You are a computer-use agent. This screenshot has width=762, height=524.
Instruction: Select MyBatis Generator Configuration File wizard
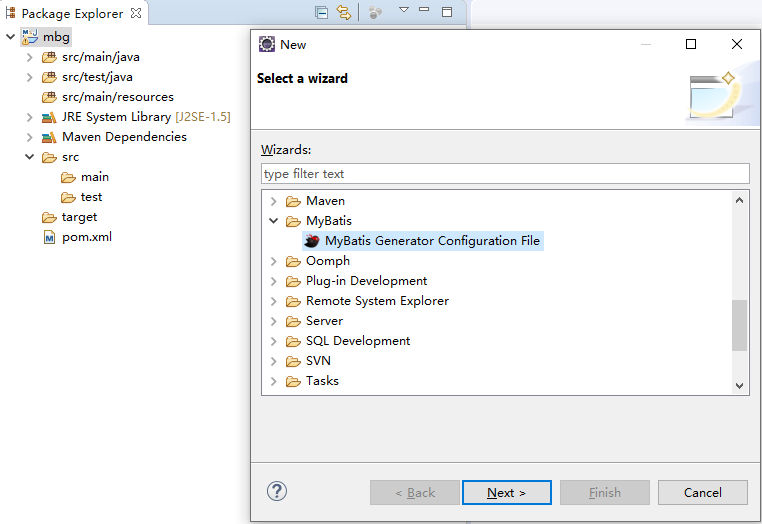pyautogui.click(x=431, y=241)
